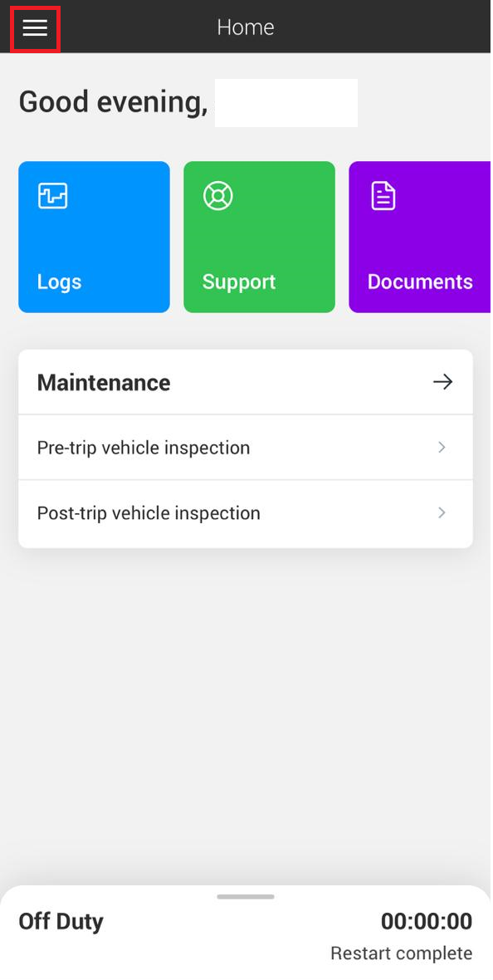Click the Maintenance arrow icon
Screen dimensions: 493x980
tap(442, 382)
